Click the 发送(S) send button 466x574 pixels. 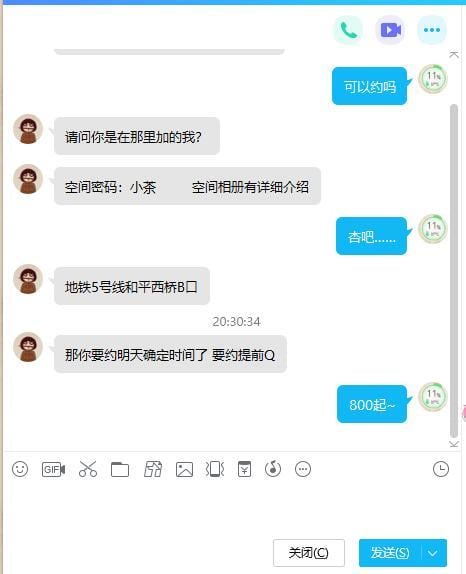(390, 552)
